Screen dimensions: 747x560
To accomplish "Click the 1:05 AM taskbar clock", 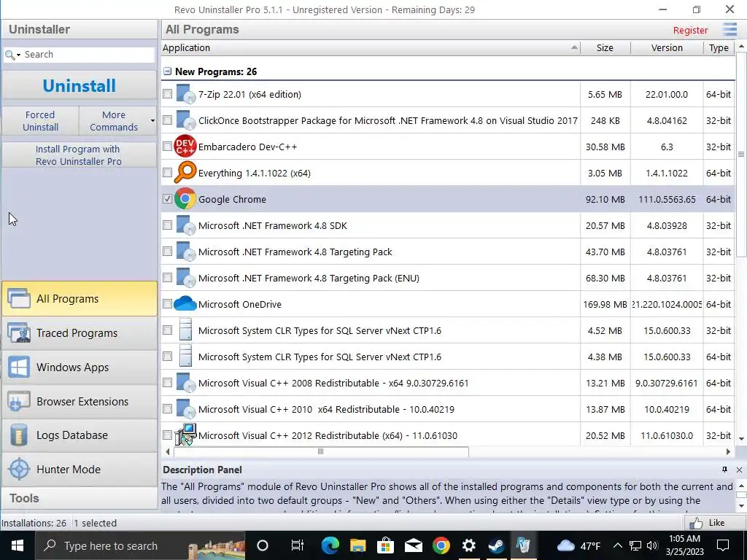I will pyautogui.click(x=684, y=545).
